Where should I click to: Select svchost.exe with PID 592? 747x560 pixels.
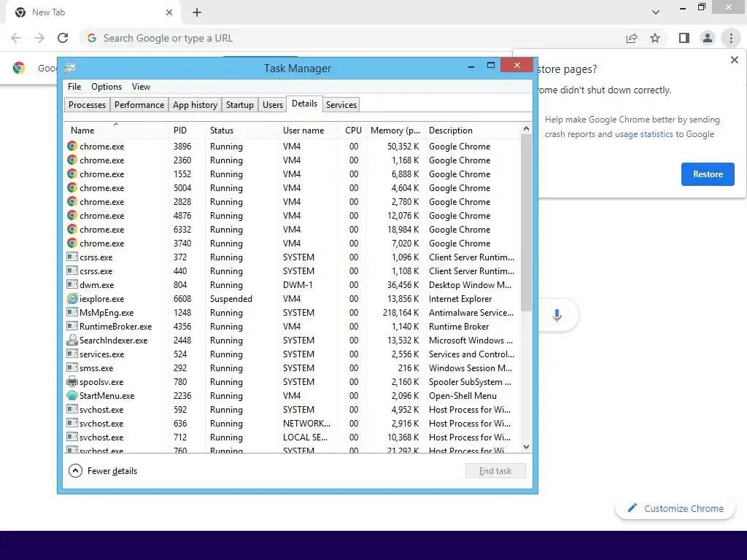[292, 410]
